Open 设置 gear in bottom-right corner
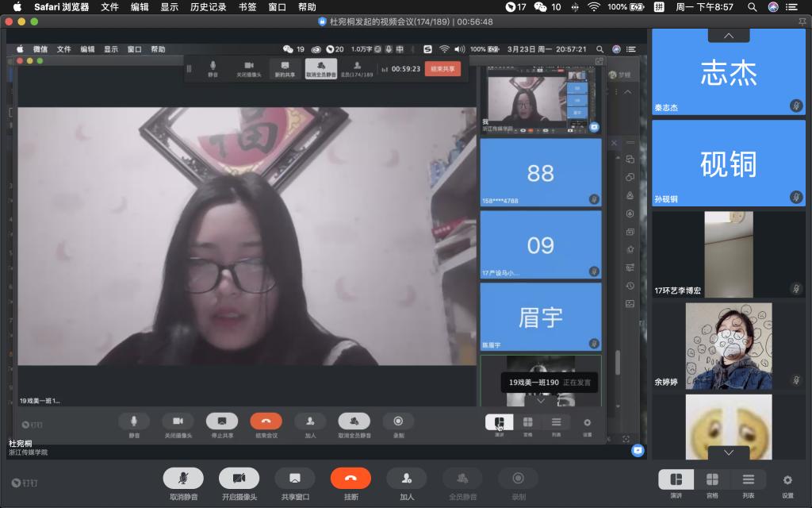This screenshot has width=812, height=508. coord(787,480)
